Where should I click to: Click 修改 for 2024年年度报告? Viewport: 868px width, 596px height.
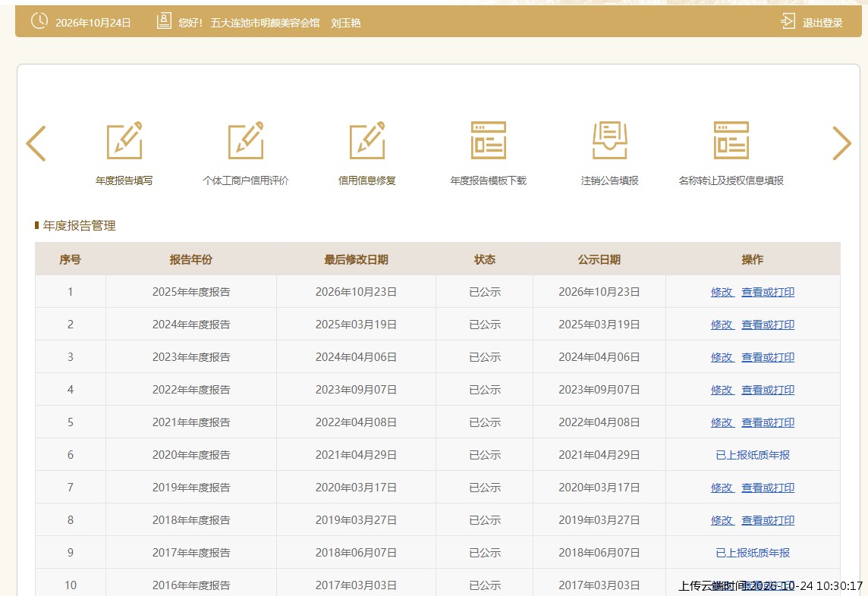pyautogui.click(x=722, y=325)
